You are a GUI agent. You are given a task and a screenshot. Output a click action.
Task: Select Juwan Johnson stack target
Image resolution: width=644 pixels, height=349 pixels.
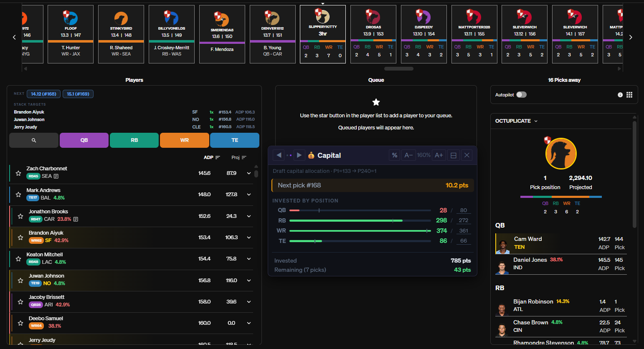pyautogui.click(x=134, y=119)
